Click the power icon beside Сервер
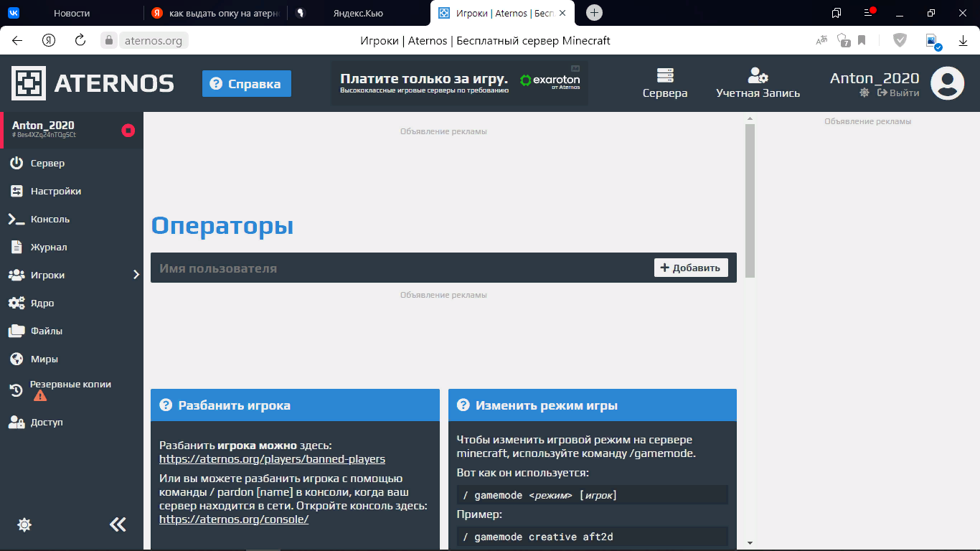This screenshot has width=980, height=551. click(x=17, y=163)
